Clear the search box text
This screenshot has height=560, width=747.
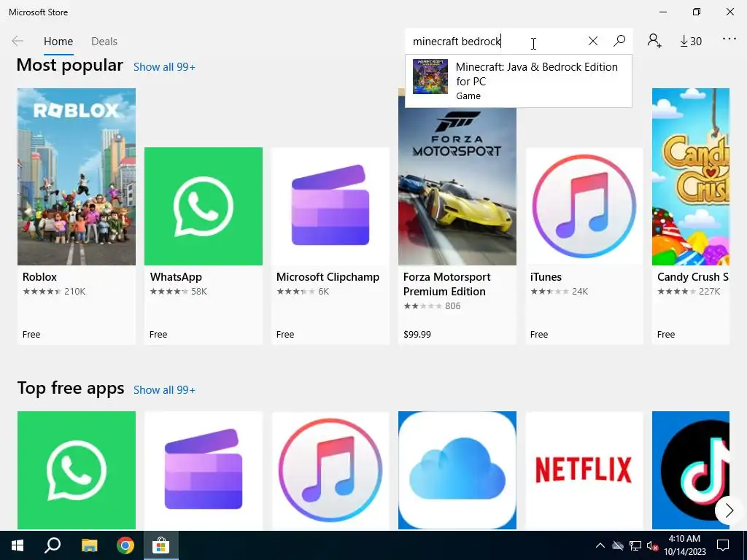[592, 41]
